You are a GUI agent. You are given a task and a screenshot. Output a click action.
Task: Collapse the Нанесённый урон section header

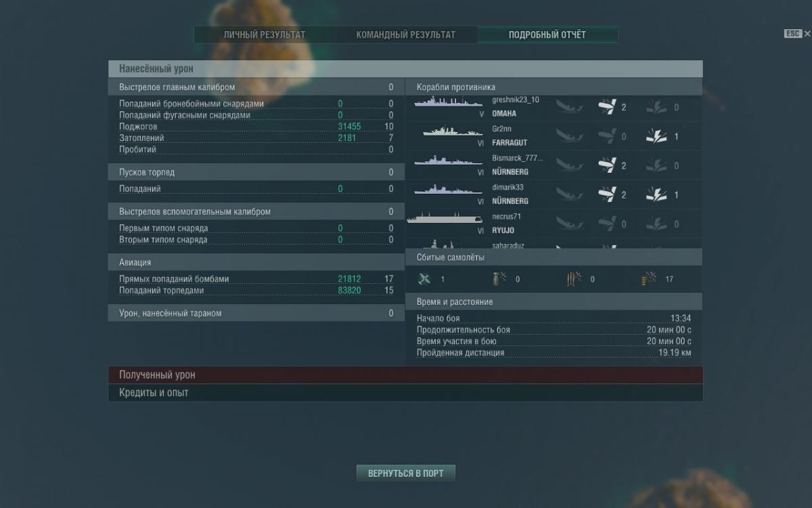point(405,69)
